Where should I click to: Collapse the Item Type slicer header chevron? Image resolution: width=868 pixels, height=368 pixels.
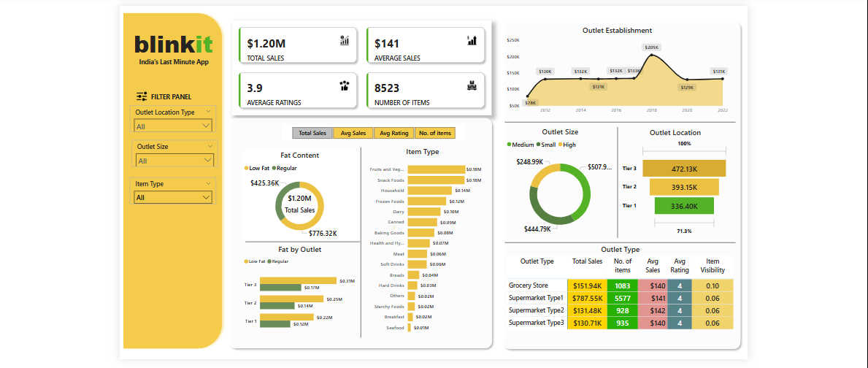(x=208, y=183)
